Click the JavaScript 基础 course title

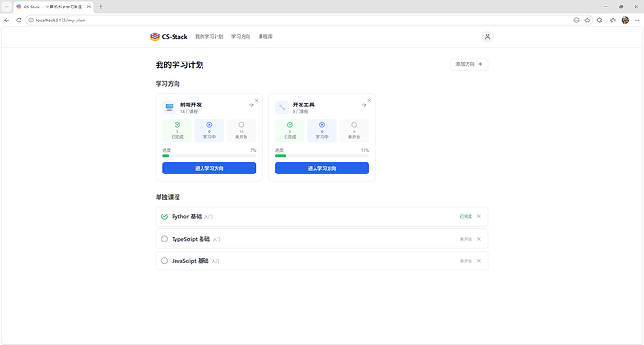[190, 261]
